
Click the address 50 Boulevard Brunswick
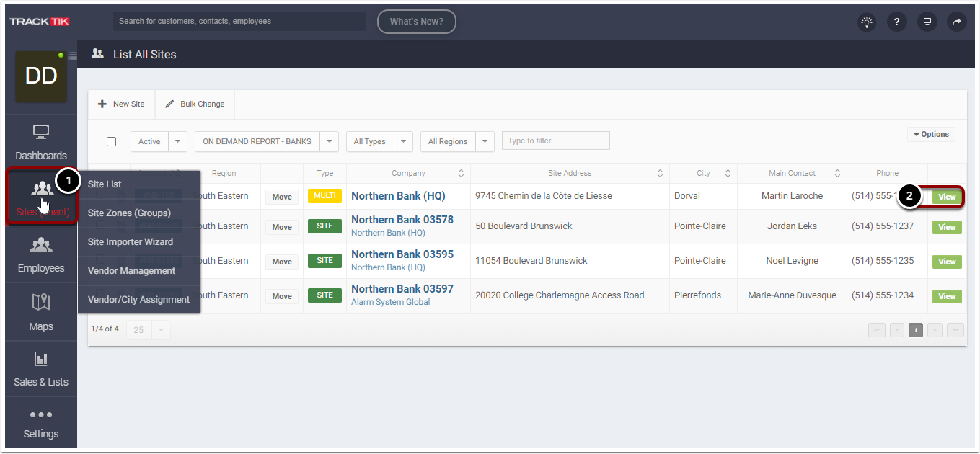(x=524, y=226)
